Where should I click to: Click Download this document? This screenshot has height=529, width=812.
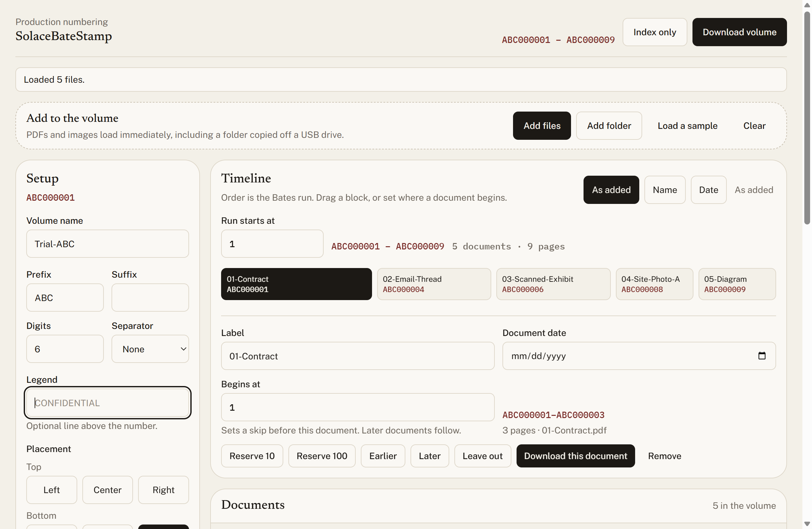pos(576,456)
